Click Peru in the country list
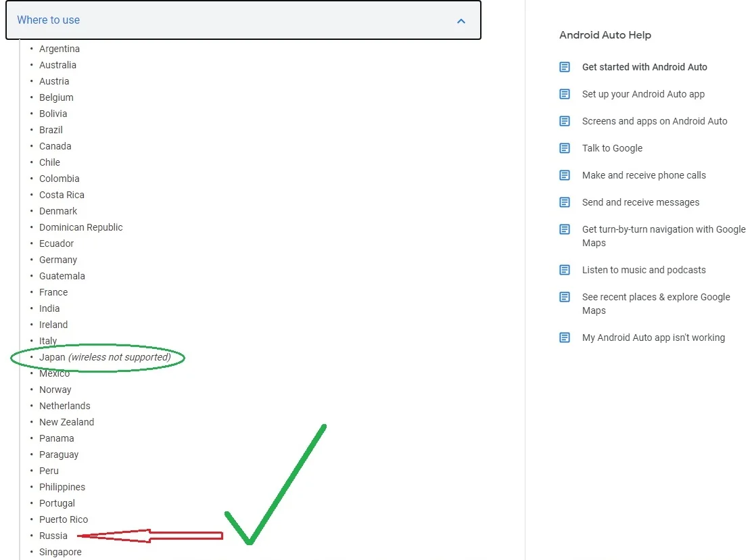 (x=49, y=471)
